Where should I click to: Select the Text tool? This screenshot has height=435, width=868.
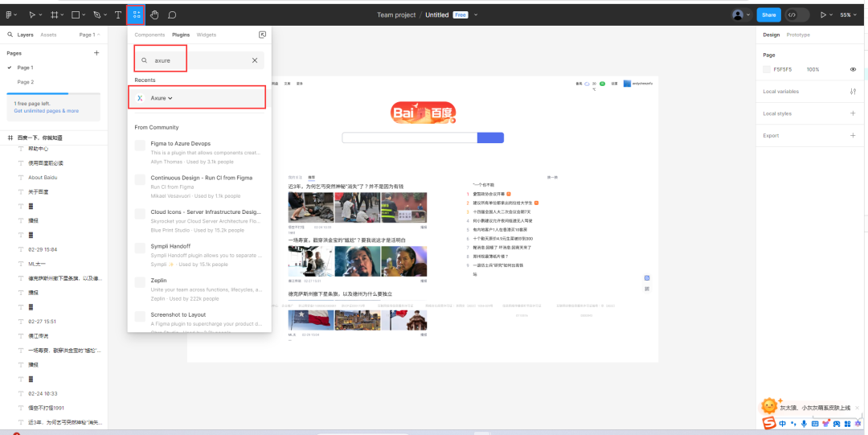click(118, 15)
